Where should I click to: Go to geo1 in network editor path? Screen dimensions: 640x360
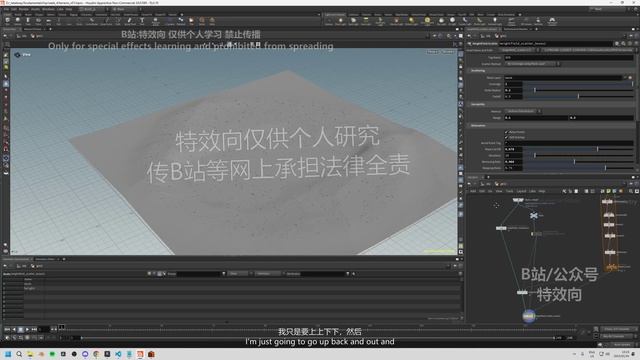pos(500,184)
